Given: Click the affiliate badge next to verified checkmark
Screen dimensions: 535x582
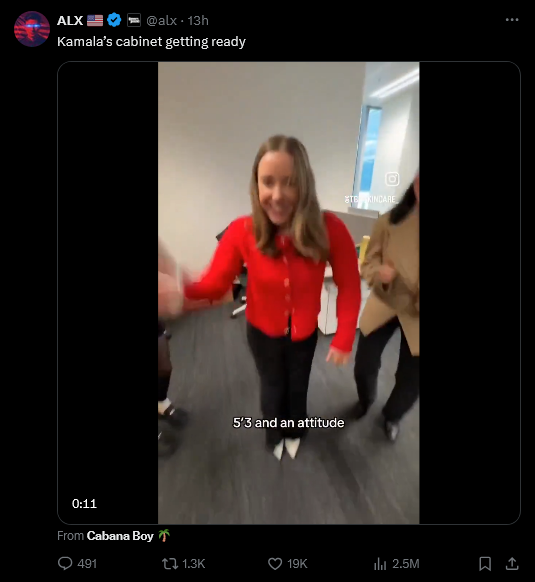Looking at the screenshot, I should (134, 20).
